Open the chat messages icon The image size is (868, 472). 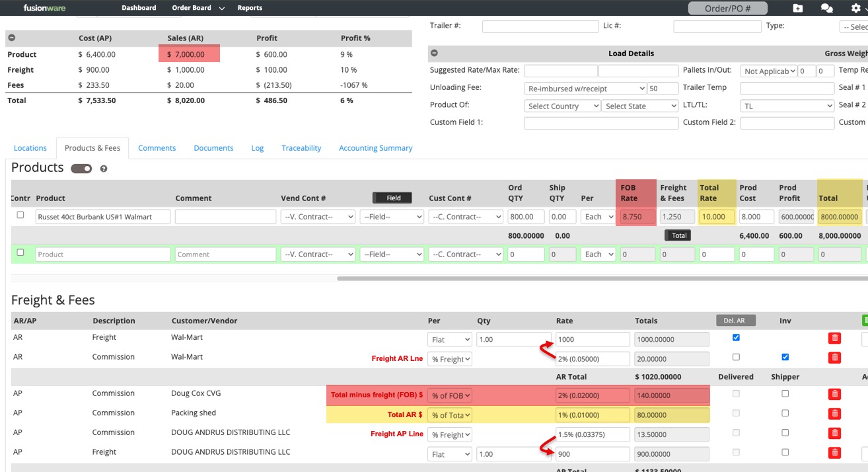pyautogui.click(x=826, y=8)
